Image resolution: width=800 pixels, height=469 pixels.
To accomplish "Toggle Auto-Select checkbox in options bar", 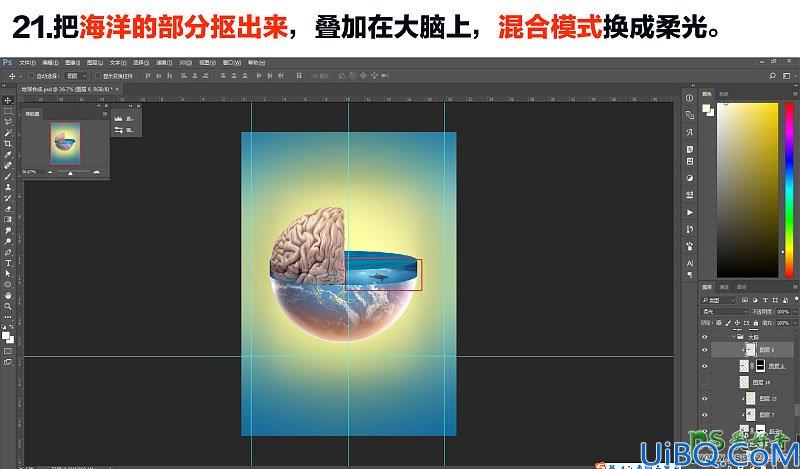I will pos(32,76).
